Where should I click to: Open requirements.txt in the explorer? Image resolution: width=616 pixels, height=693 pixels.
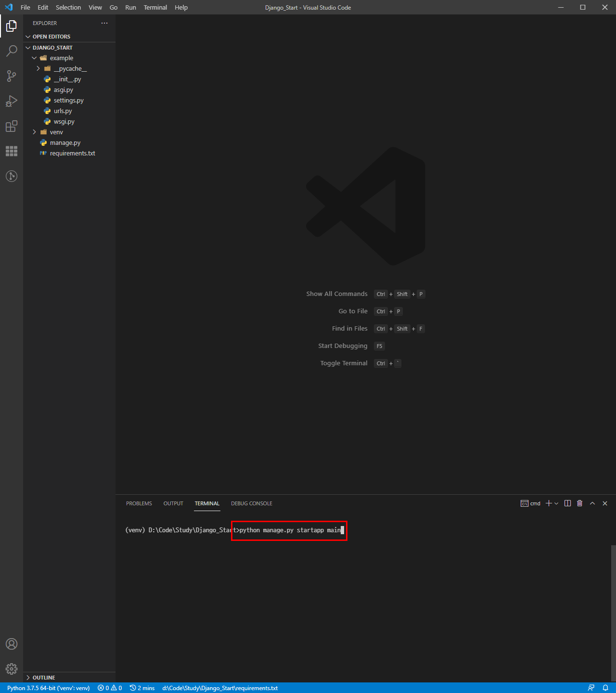73,154
